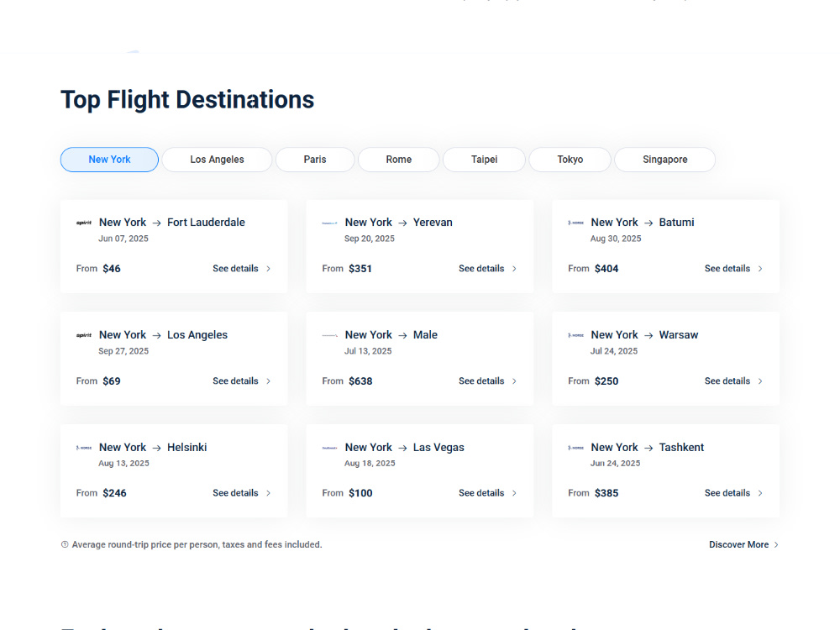Image resolution: width=840 pixels, height=630 pixels.
Task: Choose the Tokyo destination tab
Action: click(570, 160)
